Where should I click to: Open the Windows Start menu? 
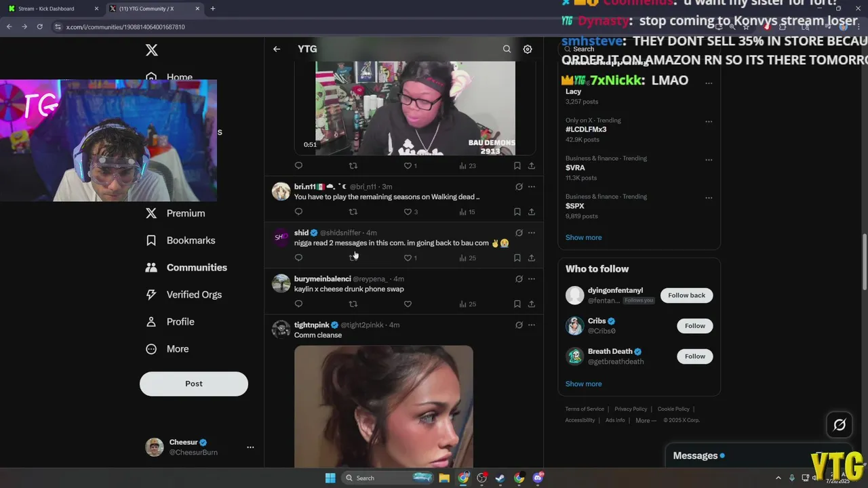point(330,478)
